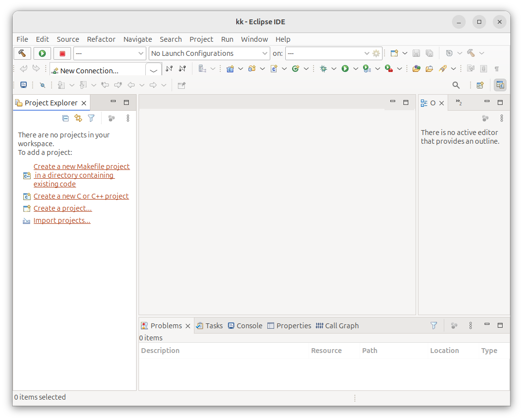Open the Project Explorer filter icon
The image size is (523, 420).
tap(91, 118)
